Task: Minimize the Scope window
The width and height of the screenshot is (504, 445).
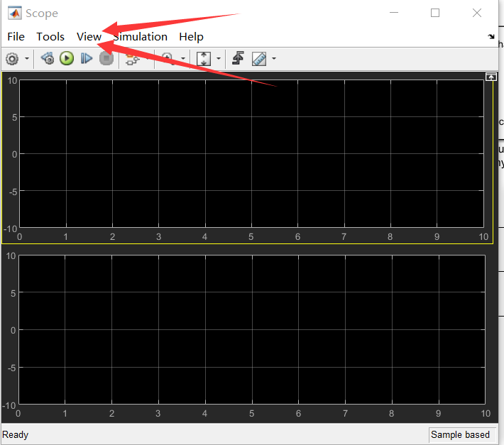Action: (x=394, y=13)
